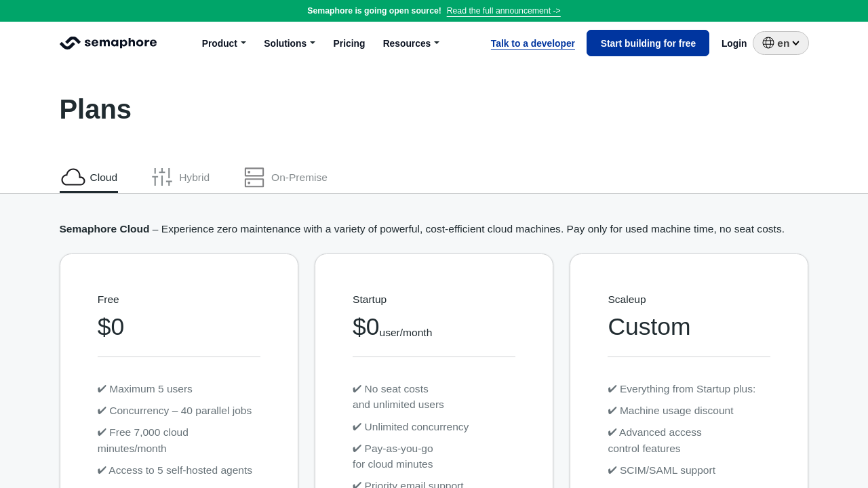Click the Hybrid sliders icon

point(162,178)
